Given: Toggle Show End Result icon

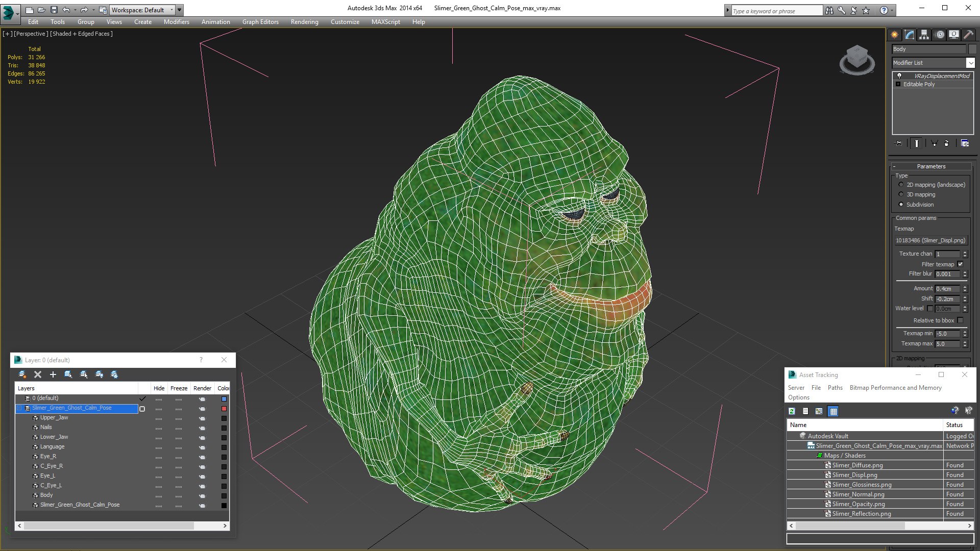Looking at the screenshot, I should click(917, 143).
